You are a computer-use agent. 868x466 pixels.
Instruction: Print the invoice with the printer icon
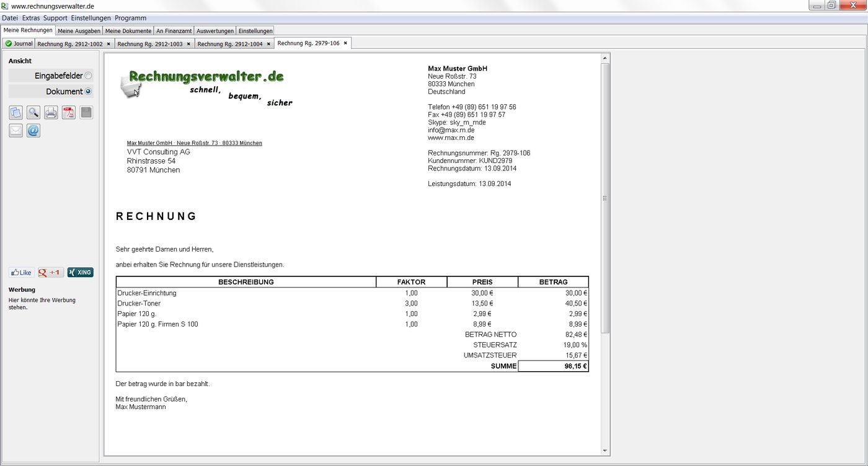51,112
